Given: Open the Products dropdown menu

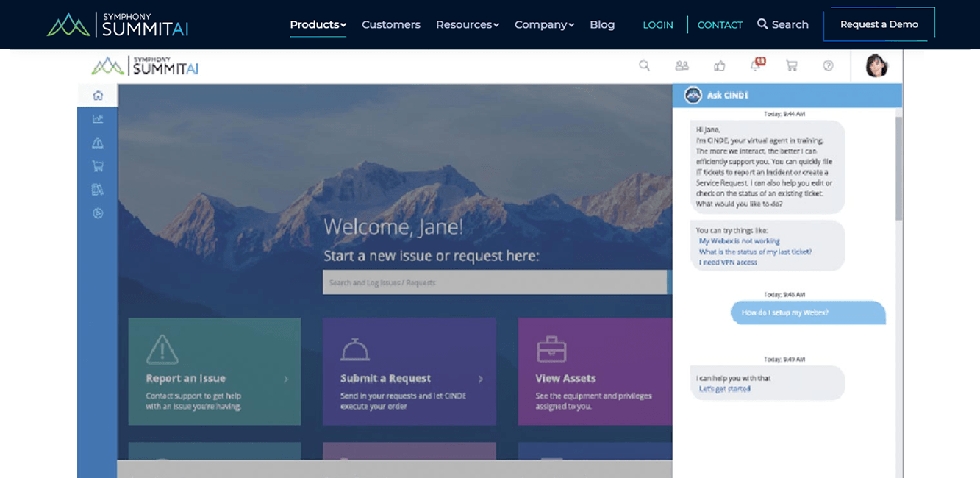Looking at the screenshot, I should [318, 24].
